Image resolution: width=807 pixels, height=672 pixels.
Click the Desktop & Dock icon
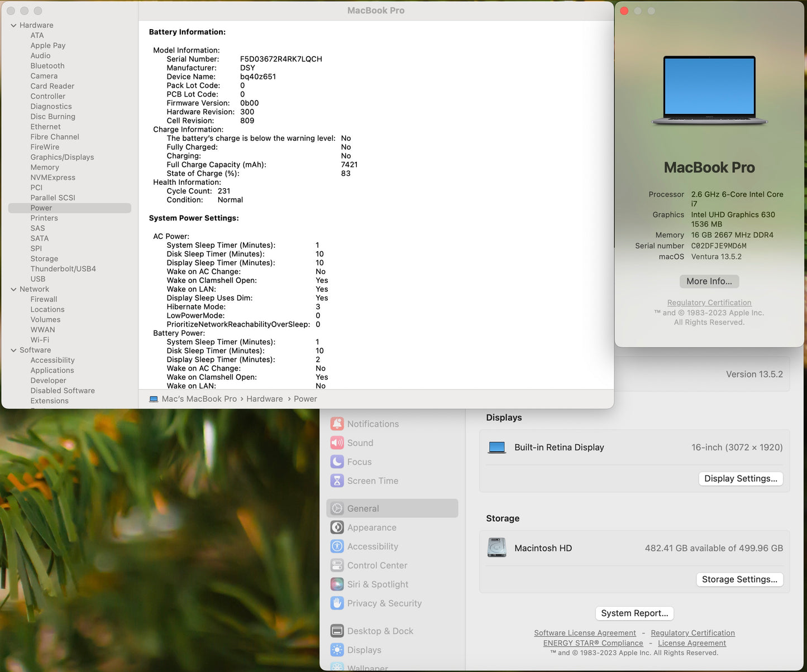click(337, 631)
